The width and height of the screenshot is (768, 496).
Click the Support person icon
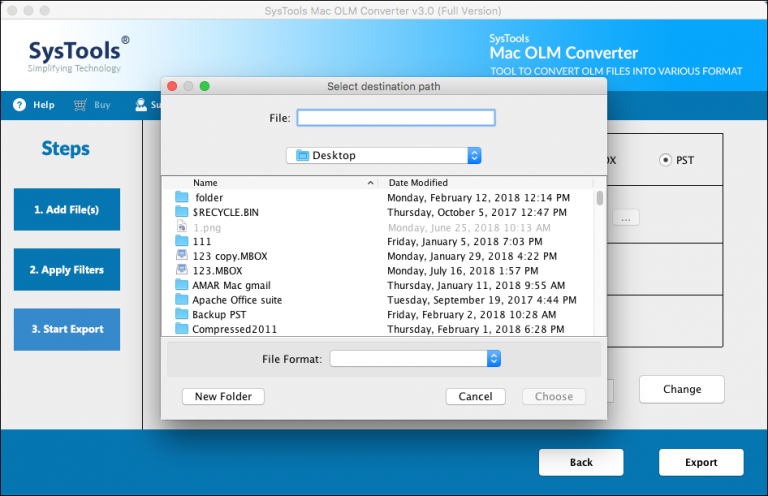(141, 105)
